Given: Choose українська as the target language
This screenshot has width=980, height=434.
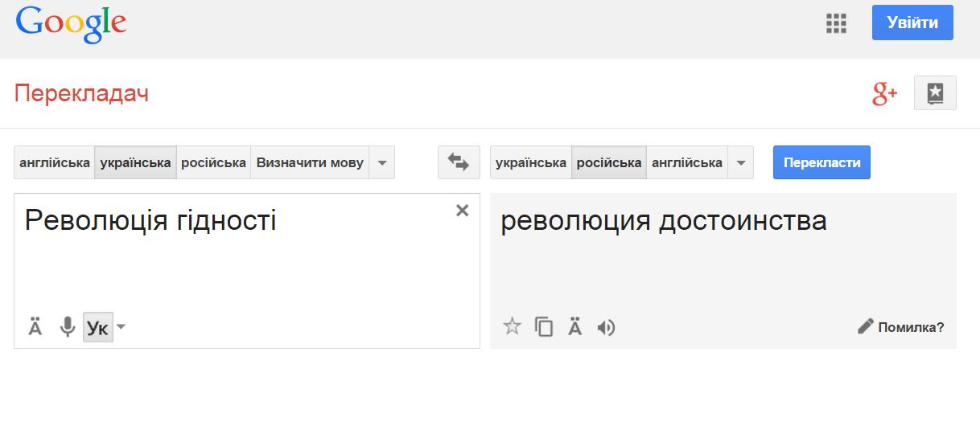Looking at the screenshot, I should pos(531,162).
